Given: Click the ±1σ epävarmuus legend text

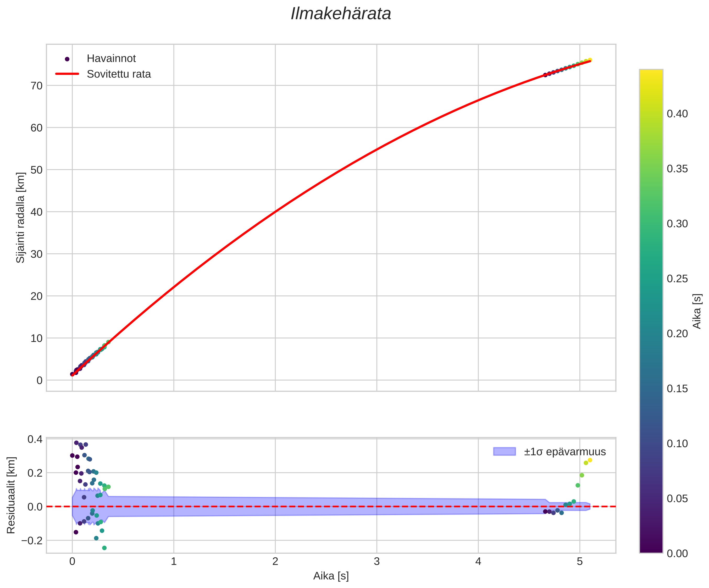Looking at the screenshot, I should [x=565, y=452].
